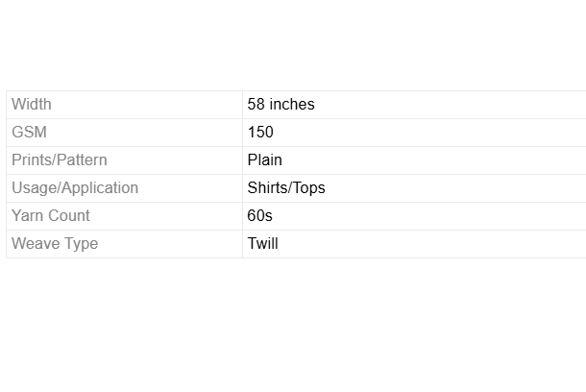Viewport: 586px width, 392px height.
Task: Select the 58 inches value
Action: coord(281,104)
